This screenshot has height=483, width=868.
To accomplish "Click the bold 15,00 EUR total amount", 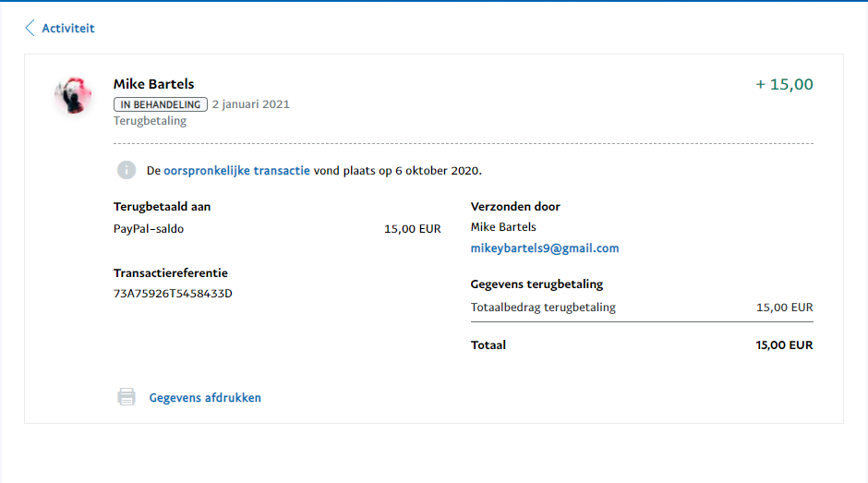I will click(784, 345).
